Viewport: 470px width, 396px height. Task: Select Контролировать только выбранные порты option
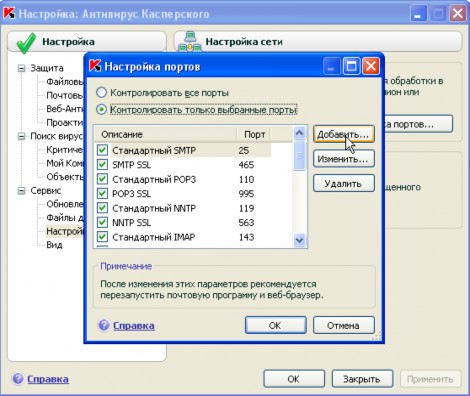(101, 109)
